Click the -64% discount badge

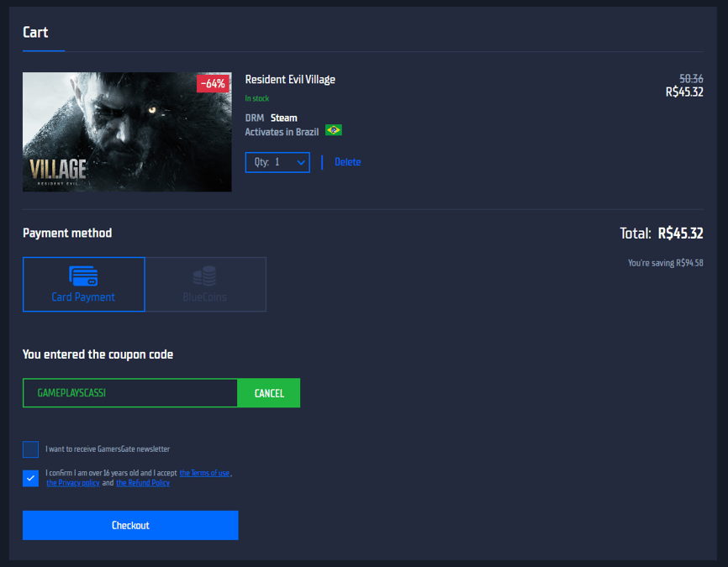point(214,83)
